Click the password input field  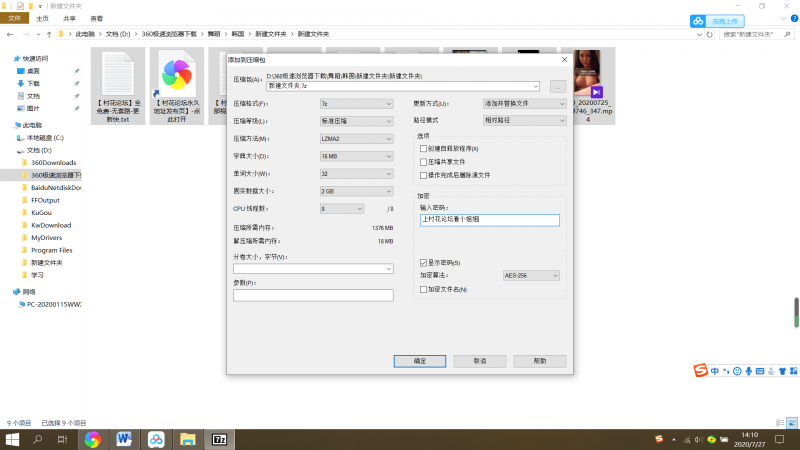point(491,218)
